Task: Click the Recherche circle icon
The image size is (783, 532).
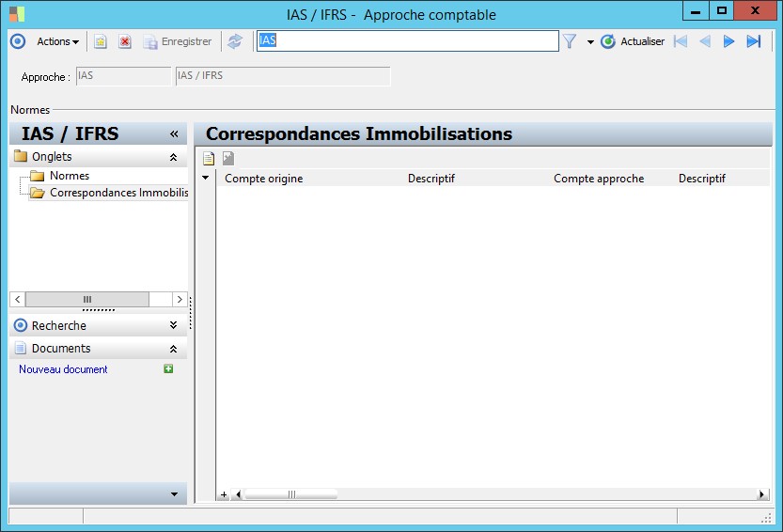Action: [21, 326]
